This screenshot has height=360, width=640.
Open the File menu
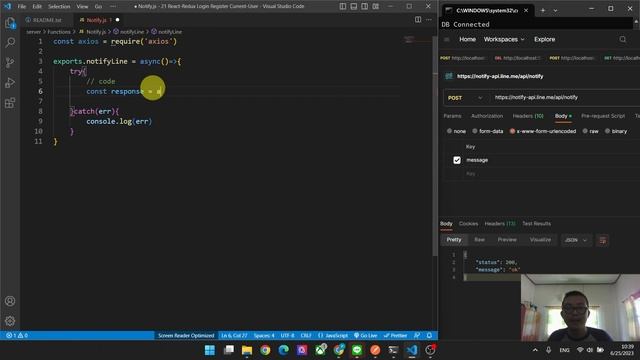point(22,7)
